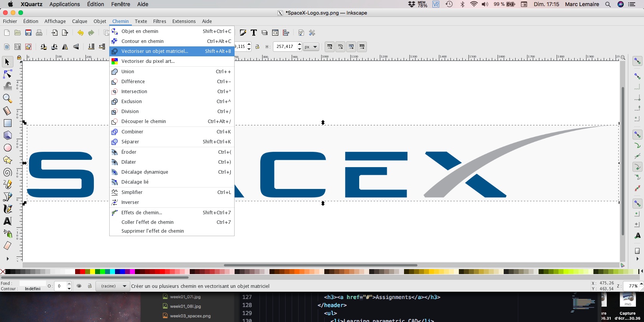Image resolution: width=644 pixels, height=322 pixels.
Task: Click the no-color X swatch
Action: (x=3, y=272)
